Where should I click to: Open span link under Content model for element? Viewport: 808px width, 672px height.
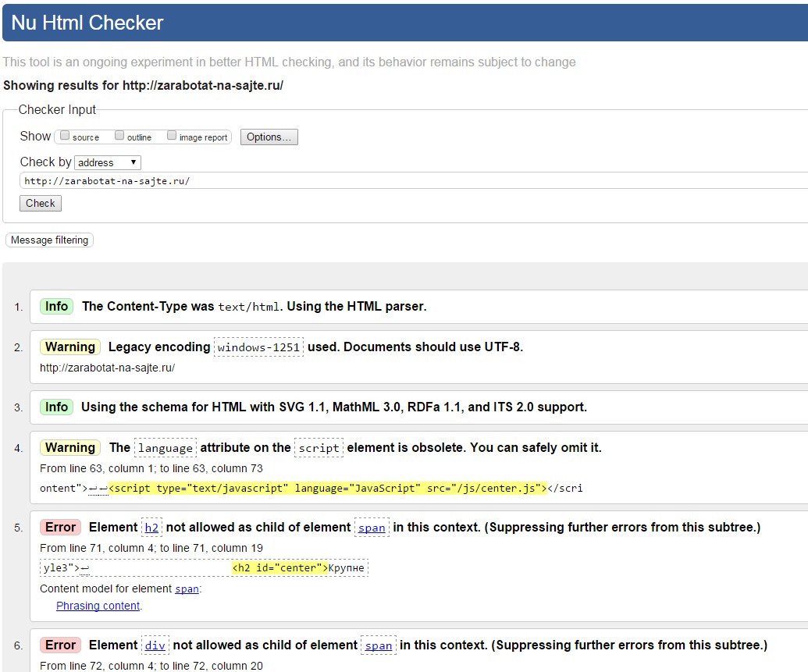coord(187,589)
